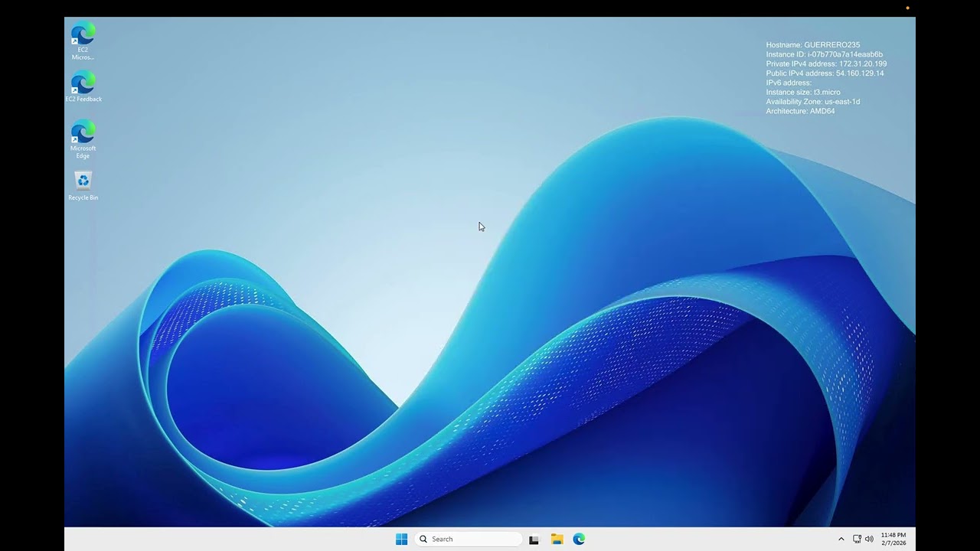Open Task View from the taskbar

[x=534, y=539]
